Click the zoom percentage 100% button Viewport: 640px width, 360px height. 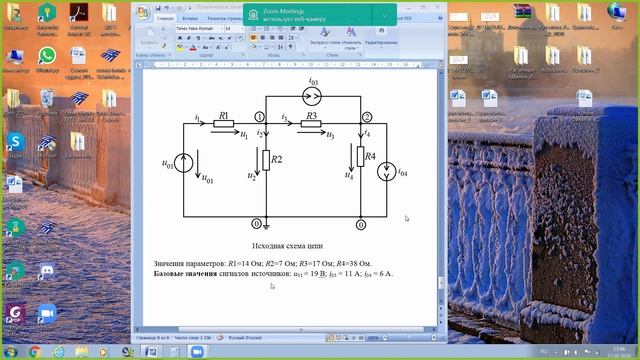(373, 338)
